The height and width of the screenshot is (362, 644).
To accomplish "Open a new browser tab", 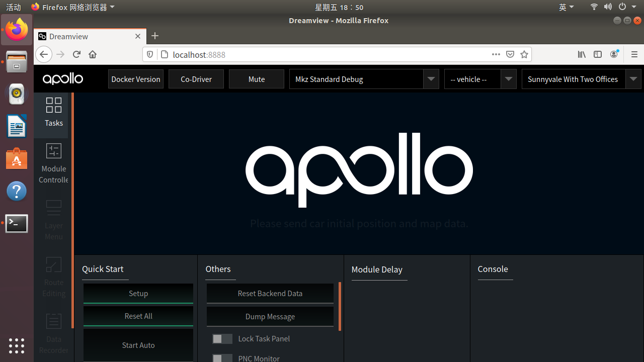I will 155,36.
